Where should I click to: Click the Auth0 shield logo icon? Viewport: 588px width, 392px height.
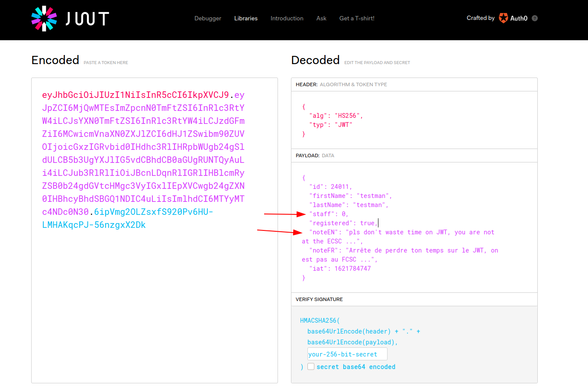click(x=503, y=18)
